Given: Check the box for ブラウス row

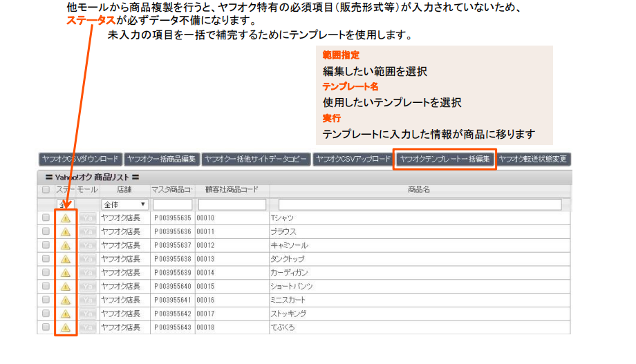Looking at the screenshot, I should [x=46, y=231].
